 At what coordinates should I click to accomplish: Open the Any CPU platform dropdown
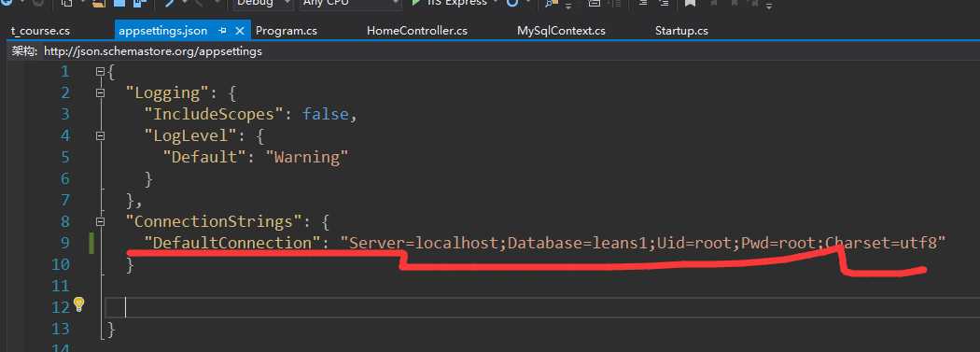[351, 3]
